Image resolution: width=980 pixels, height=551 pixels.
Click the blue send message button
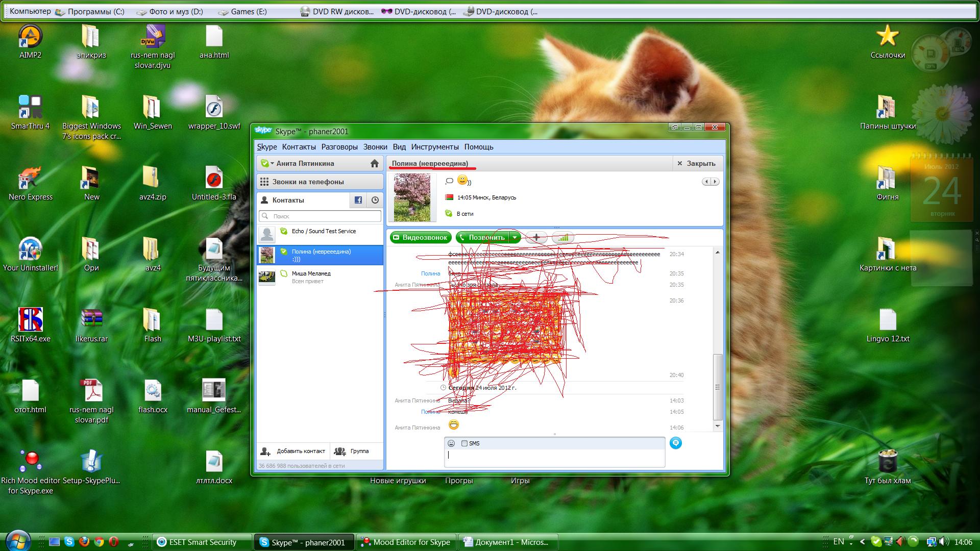click(675, 443)
